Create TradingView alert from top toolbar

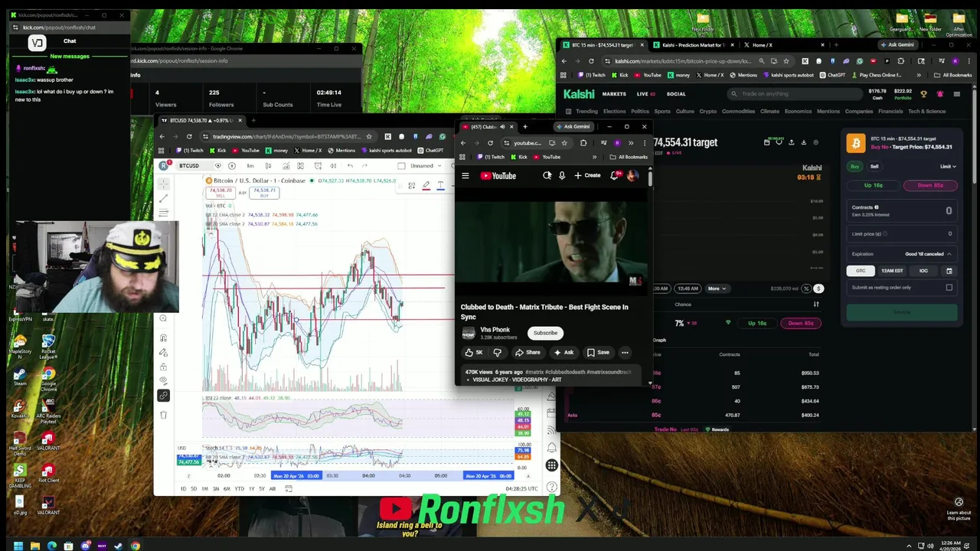pos(317,166)
